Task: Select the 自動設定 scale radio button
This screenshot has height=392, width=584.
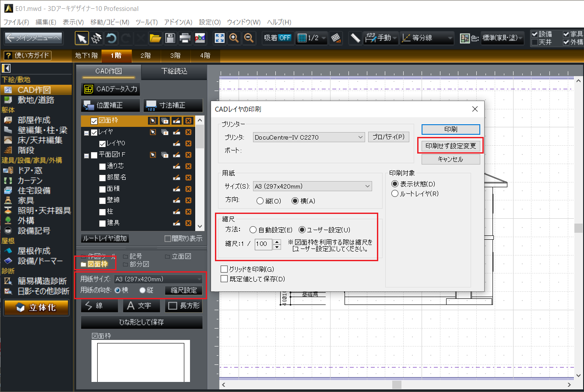Action: (x=253, y=230)
